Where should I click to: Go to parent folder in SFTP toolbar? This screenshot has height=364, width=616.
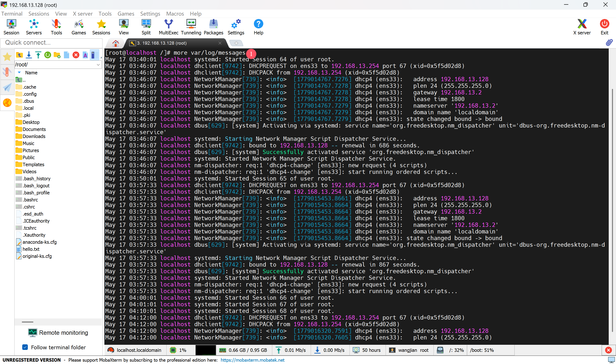(19, 55)
